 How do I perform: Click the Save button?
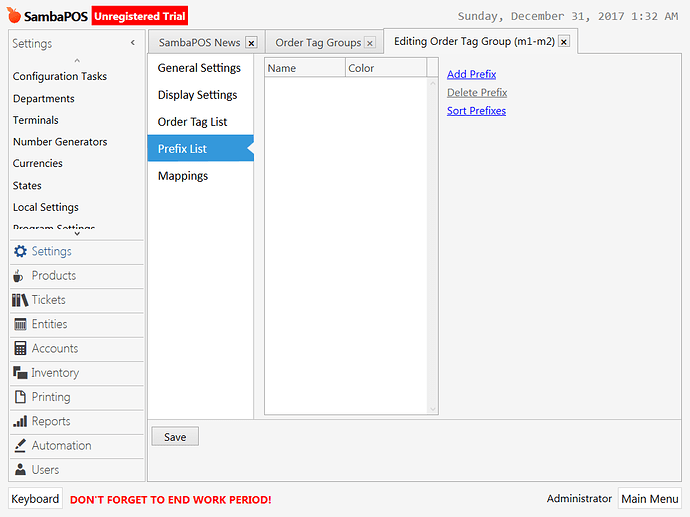coord(175,436)
